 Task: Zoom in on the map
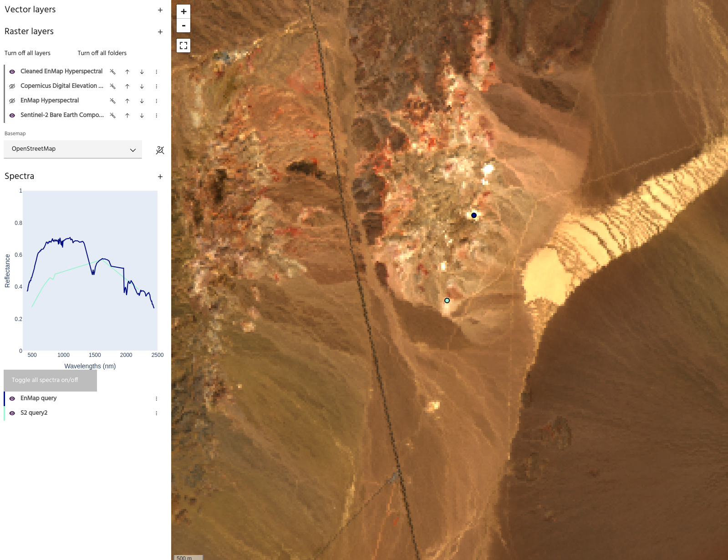pyautogui.click(x=183, y=12)
